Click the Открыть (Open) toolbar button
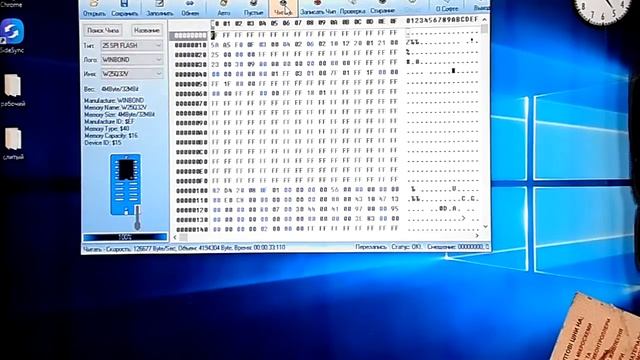The image size is (640, 360). tap(94, 9)
